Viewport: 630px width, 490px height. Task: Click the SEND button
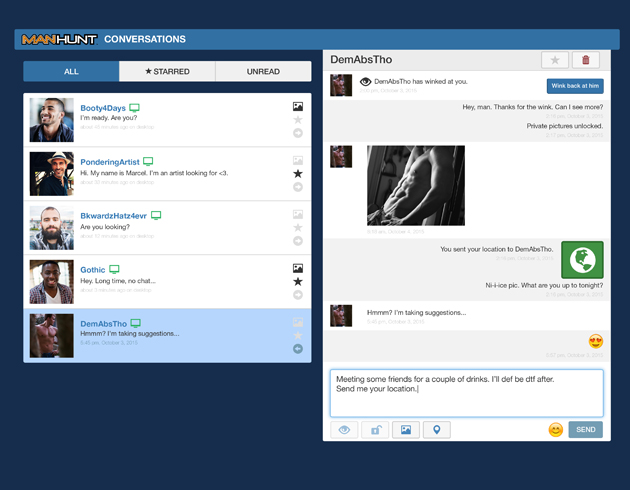[x=585, y=430]
